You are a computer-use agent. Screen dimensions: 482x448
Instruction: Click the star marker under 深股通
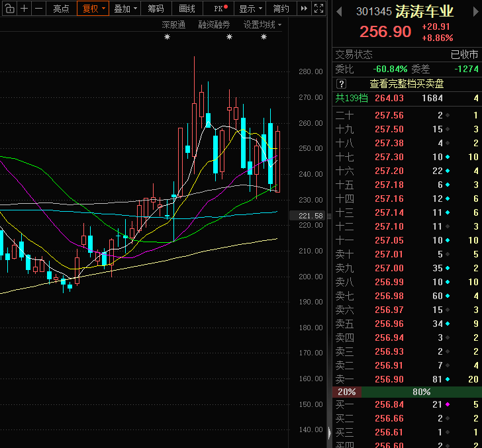[x=167, y=37]
